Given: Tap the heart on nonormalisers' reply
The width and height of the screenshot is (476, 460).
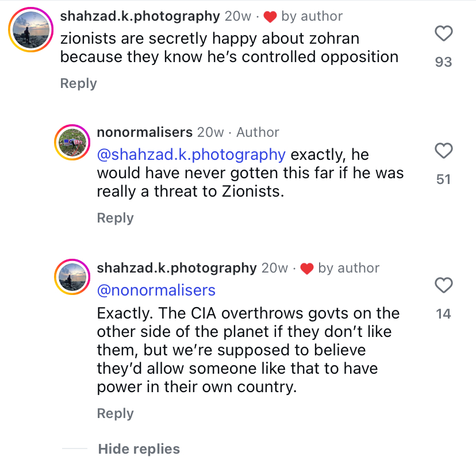Looking at the screenshot, I should pos(443,151).
